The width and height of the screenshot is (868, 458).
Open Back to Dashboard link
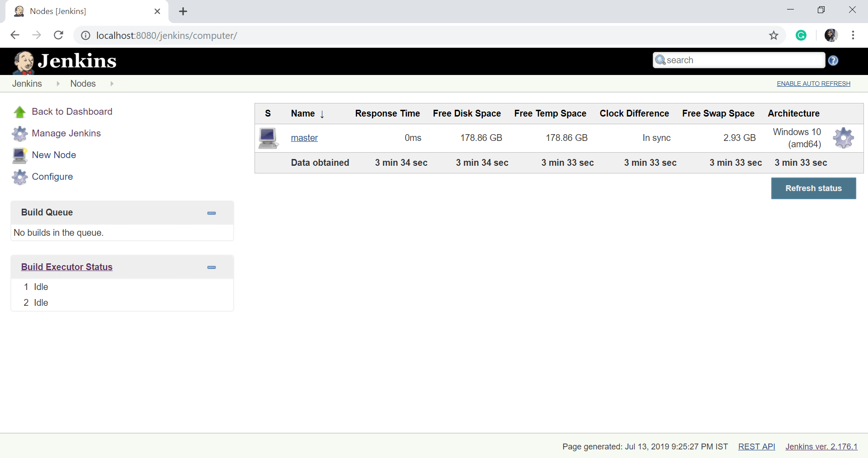(72, 112)
